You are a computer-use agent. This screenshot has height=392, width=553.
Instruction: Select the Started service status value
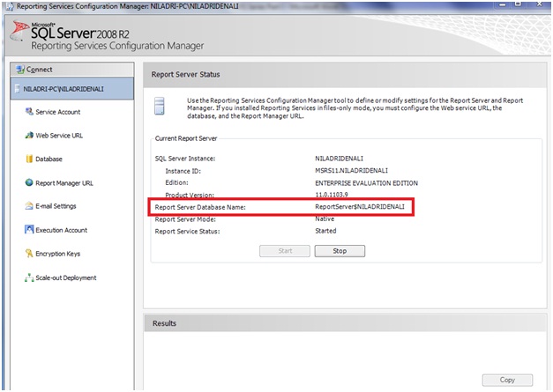click(x=325, y=231)
